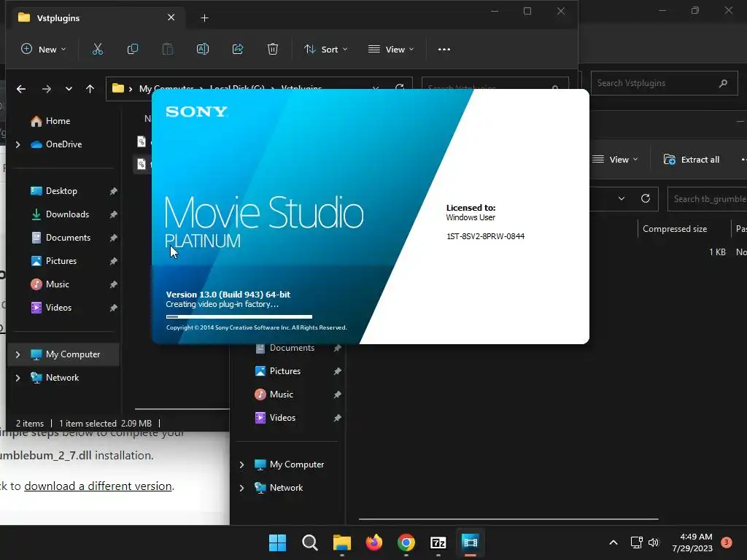Expand My Computer in Vstplugins navigation pane
The width and height of the screenshot is (747, 560).
pos(18,354)
